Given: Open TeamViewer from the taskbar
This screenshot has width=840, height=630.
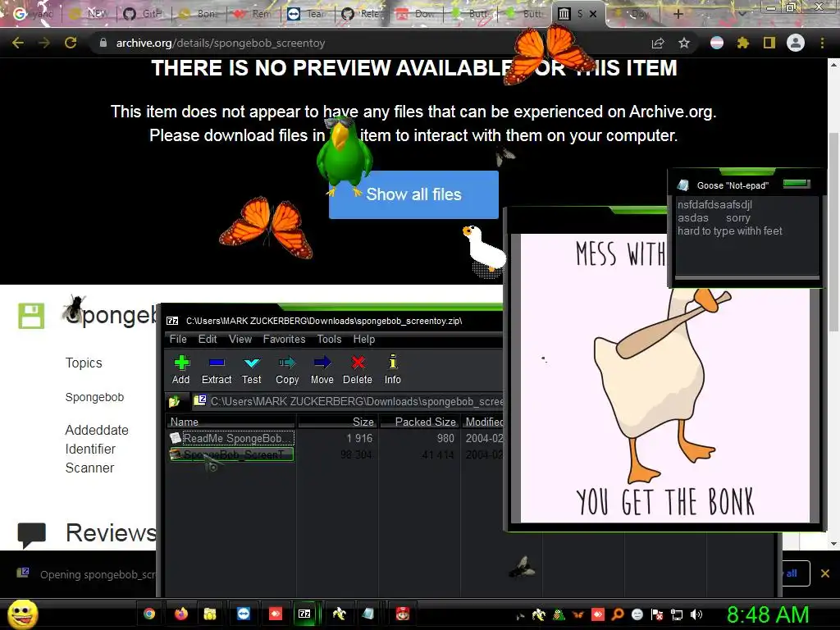Looking at the screenshot, I should (x=244, y=614).
